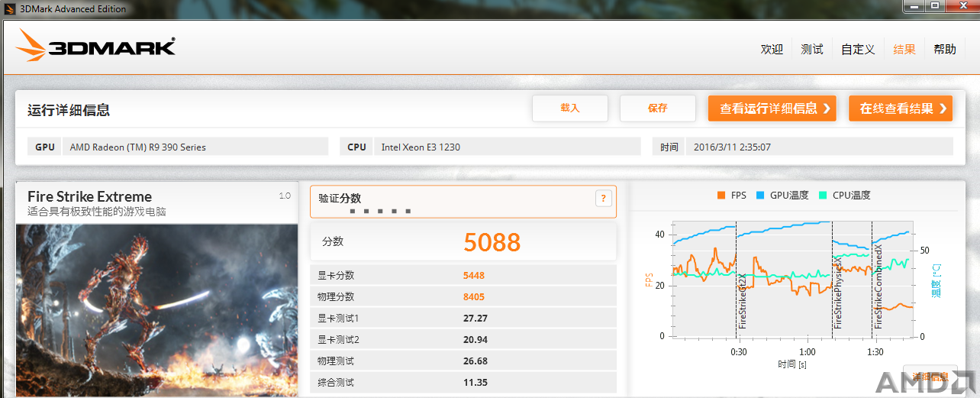Click the Fire Strike Extreme title

90,196
